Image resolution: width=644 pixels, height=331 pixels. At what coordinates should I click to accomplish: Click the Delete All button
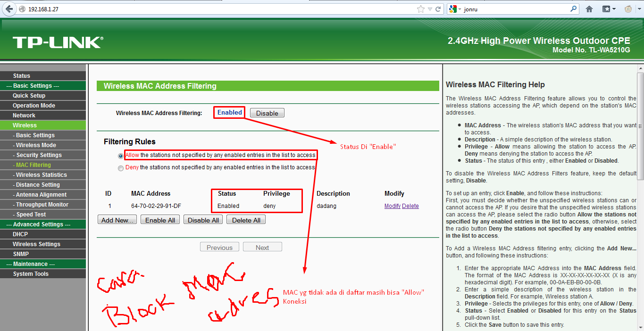click(246, 220)
